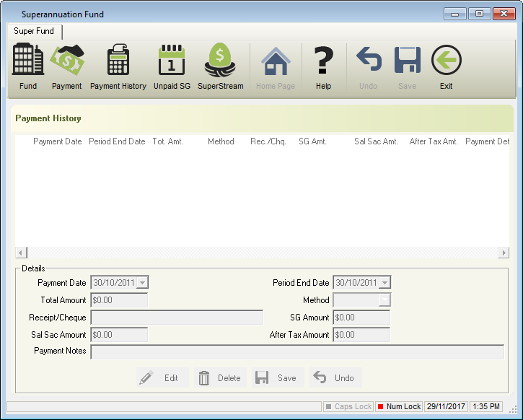Open the Payment Date dropdown arrow
Viewport: 523px width, 420px height.
[x=142, y=283]
